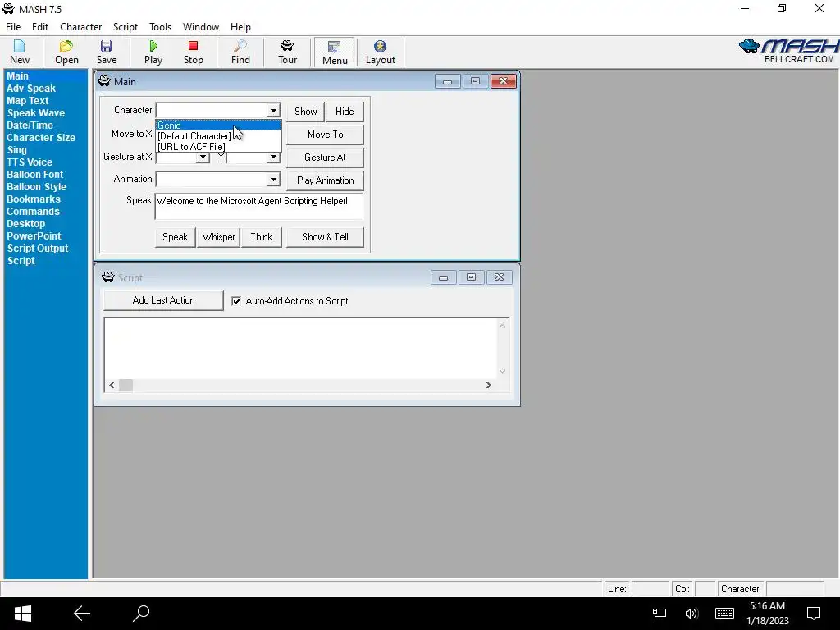Open the Script menu
The width and height of the screenshot is (840, 630).
coord(126,27)
